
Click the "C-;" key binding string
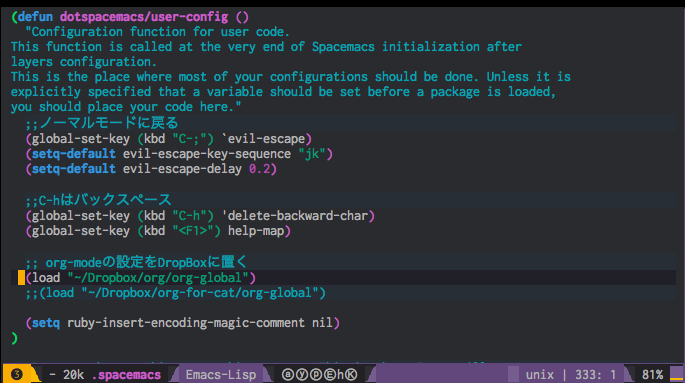click(x=189, y=139)
